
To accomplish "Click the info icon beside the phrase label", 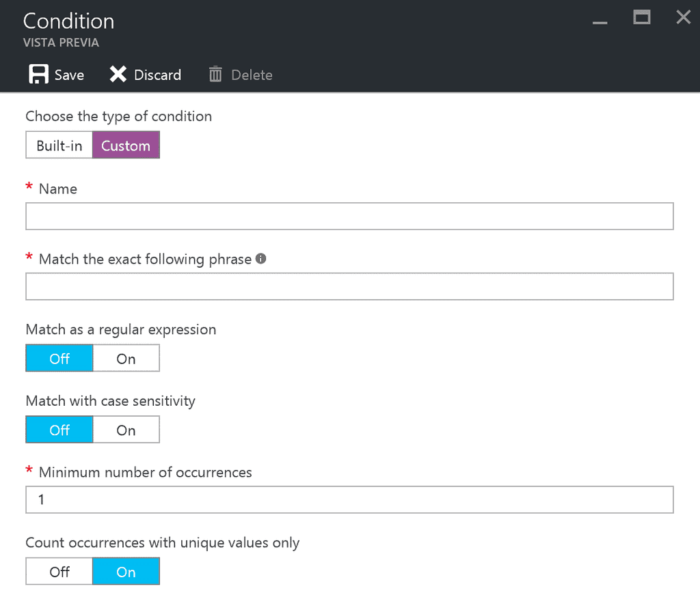I will (260, 259).
